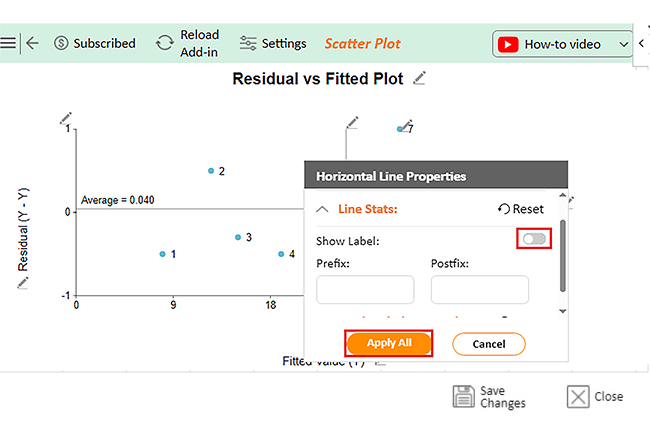Expand the How-to video dropdown arrow

[x=623, y=44]
